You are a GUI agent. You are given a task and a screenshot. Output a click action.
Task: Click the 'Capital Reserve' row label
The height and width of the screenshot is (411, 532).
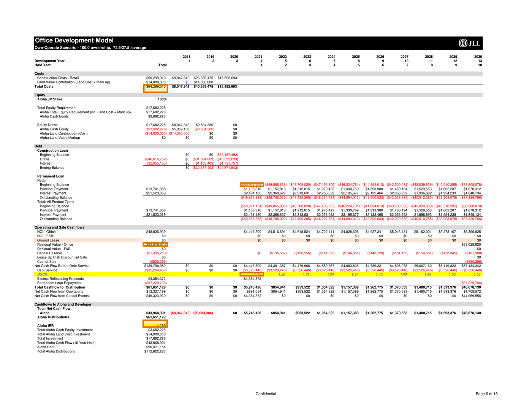click(x=49, y=253)
